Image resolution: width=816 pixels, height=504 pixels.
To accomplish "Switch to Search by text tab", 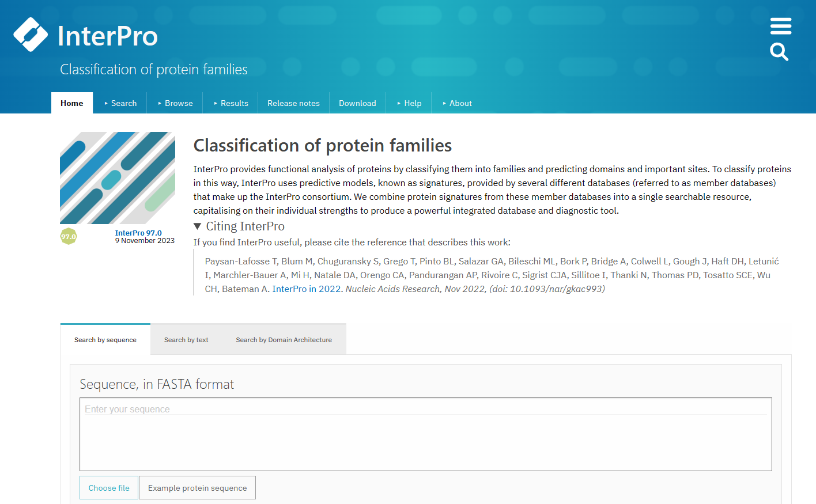I will point(186,340).
